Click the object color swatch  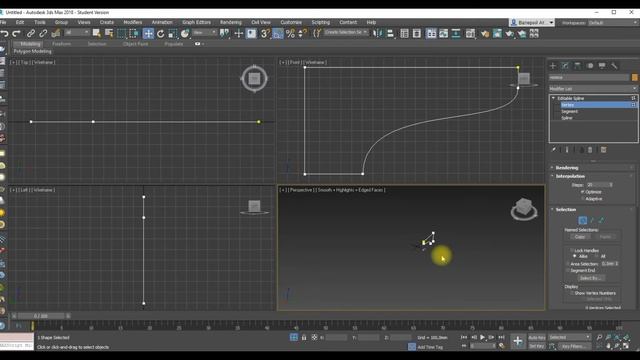click(x=635, y=77)
